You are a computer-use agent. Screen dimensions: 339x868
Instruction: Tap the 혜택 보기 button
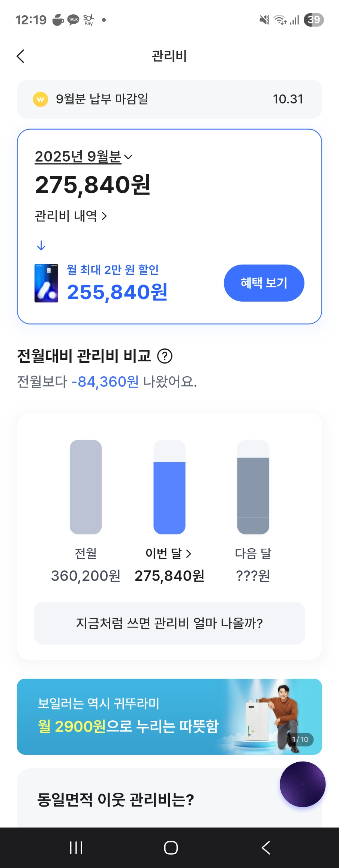point(264,283)
